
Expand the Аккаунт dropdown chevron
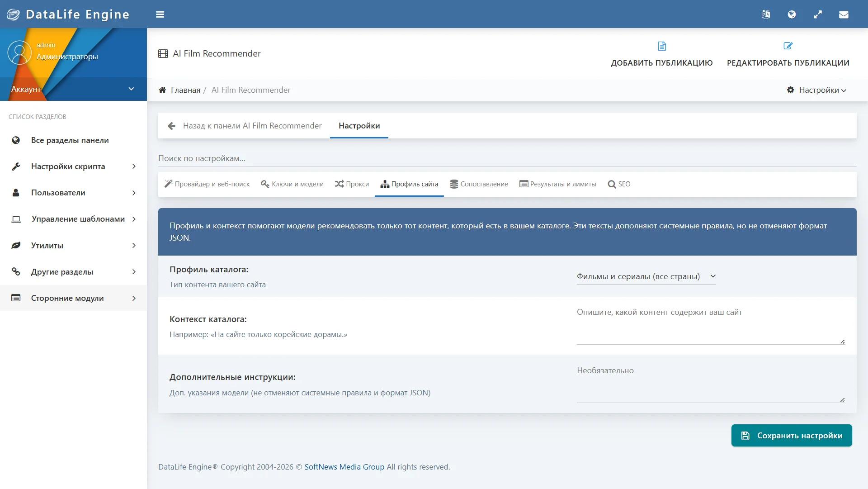131,89
